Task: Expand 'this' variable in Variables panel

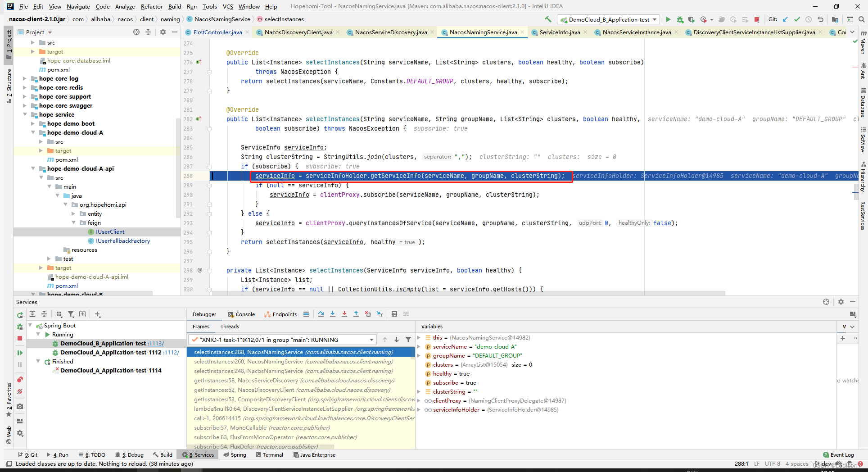Action: tap(419, 337)
